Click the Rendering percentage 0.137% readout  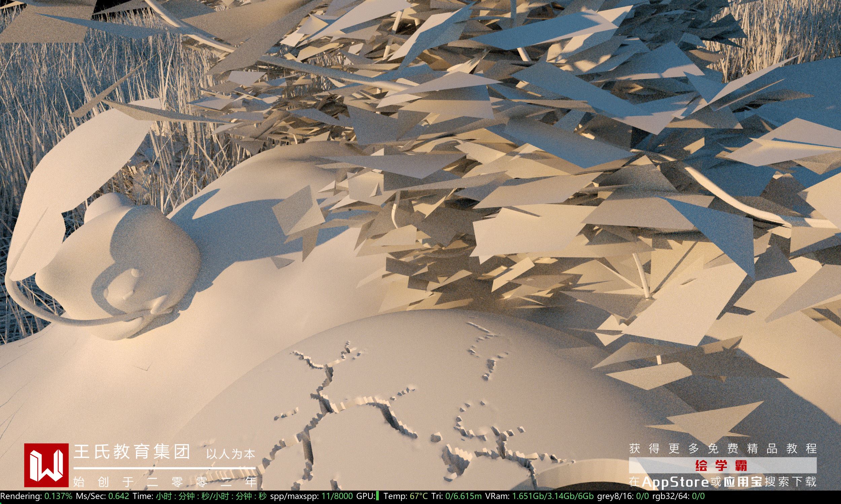[x=58, y=496]
